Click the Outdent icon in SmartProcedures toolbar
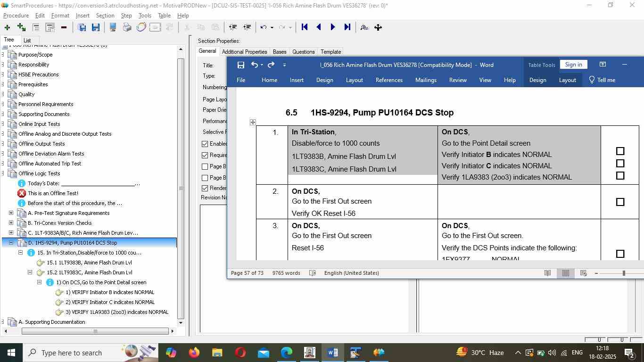 click(232, 27)
